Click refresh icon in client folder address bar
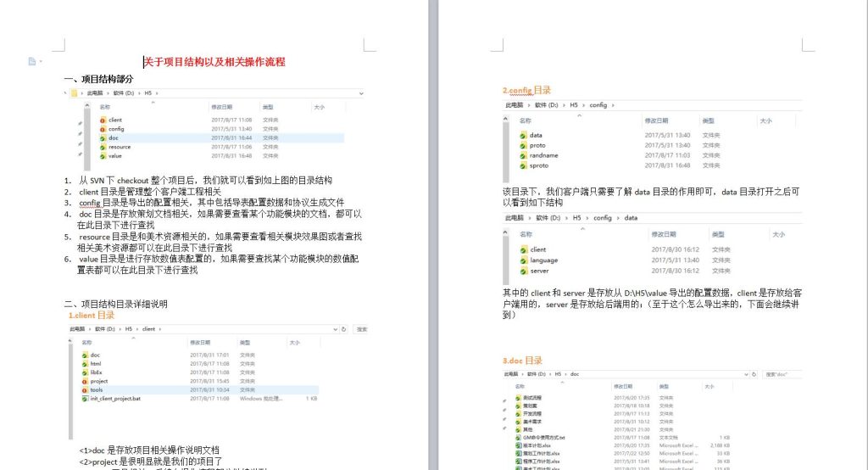Screen dimensions: 868x470 [344, 329]
